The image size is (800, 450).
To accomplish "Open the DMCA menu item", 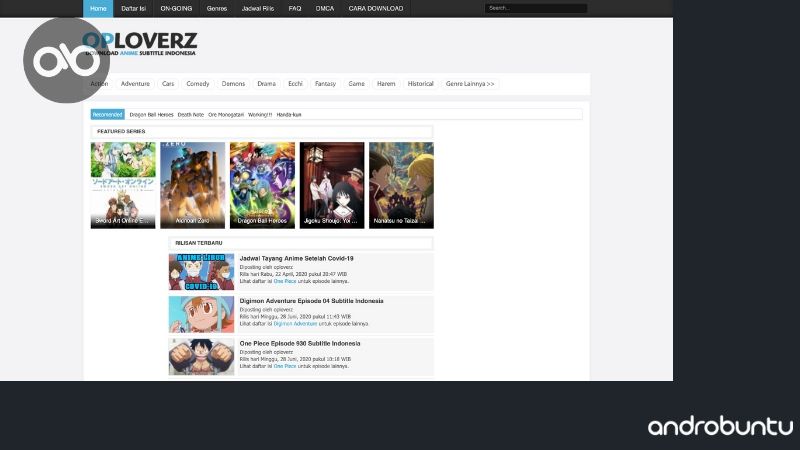I will [324, 8].
